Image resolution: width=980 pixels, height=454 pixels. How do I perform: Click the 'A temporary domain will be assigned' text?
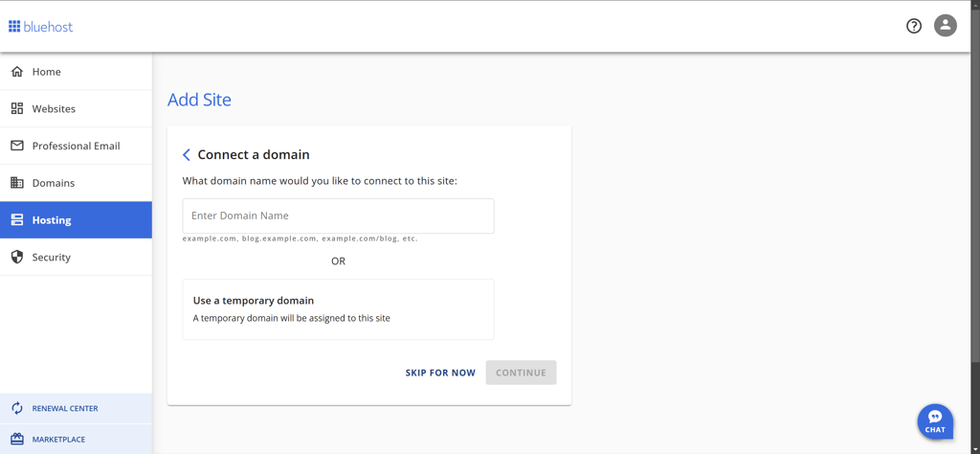291,318
